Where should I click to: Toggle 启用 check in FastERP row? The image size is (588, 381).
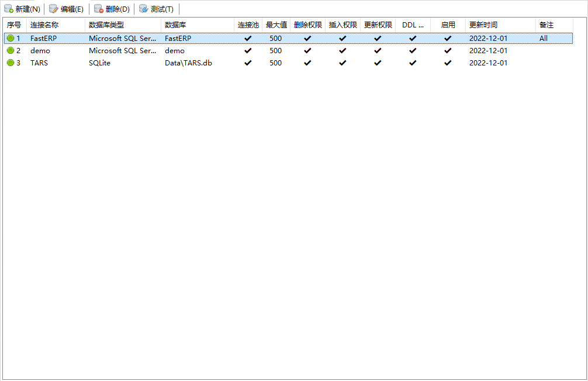448,38
